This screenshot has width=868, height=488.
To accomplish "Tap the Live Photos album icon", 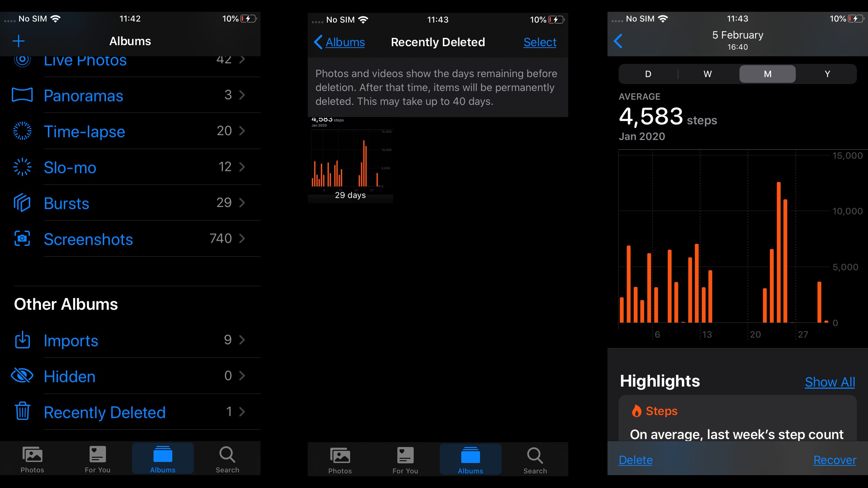I will (22, 59).
